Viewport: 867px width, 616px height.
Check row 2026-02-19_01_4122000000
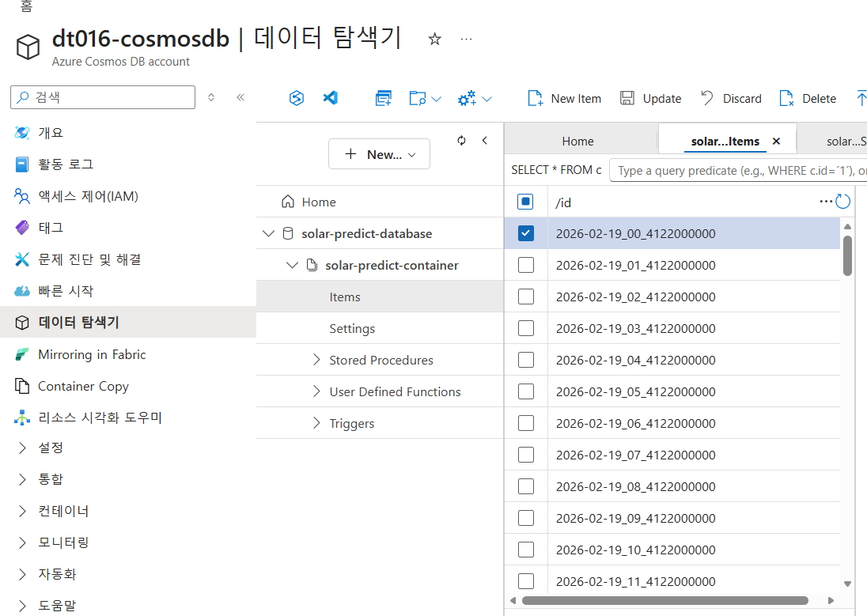point(526,265)
